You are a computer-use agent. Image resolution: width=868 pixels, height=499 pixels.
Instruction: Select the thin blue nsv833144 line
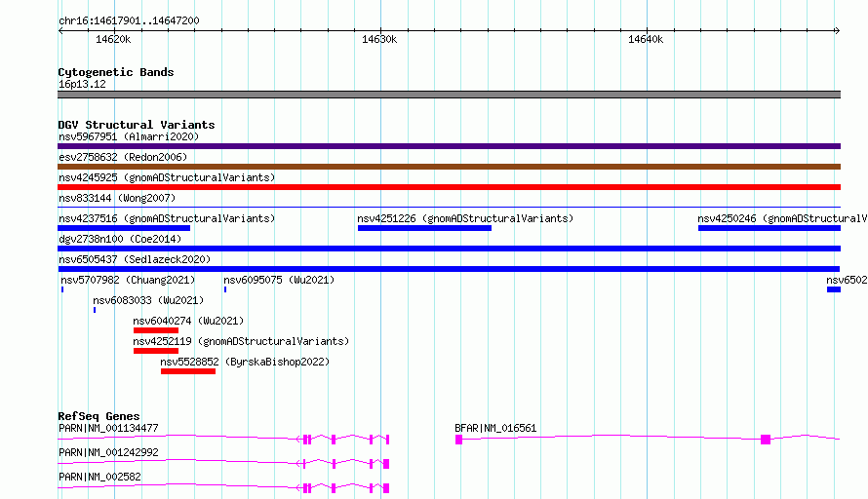pos(449,207)
